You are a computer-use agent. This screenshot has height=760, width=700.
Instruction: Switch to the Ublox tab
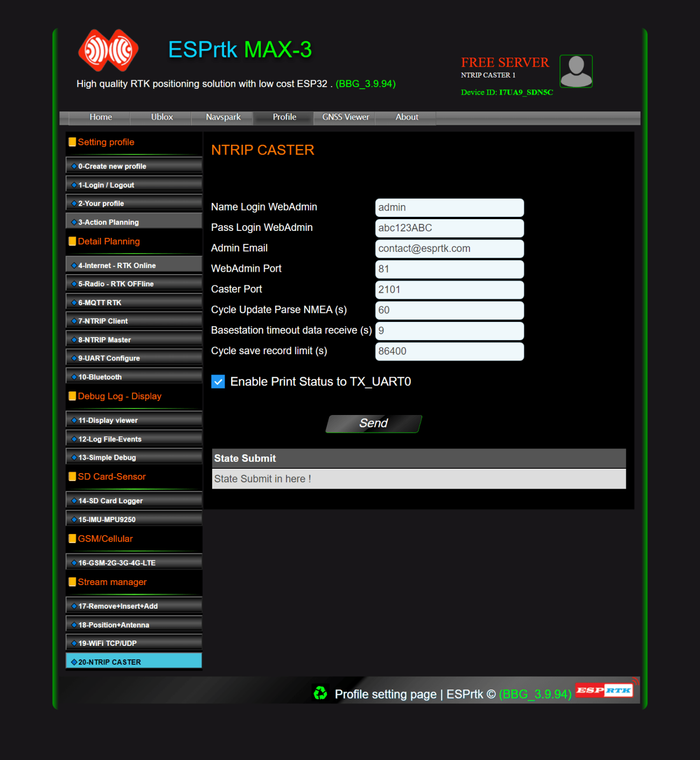162,117
